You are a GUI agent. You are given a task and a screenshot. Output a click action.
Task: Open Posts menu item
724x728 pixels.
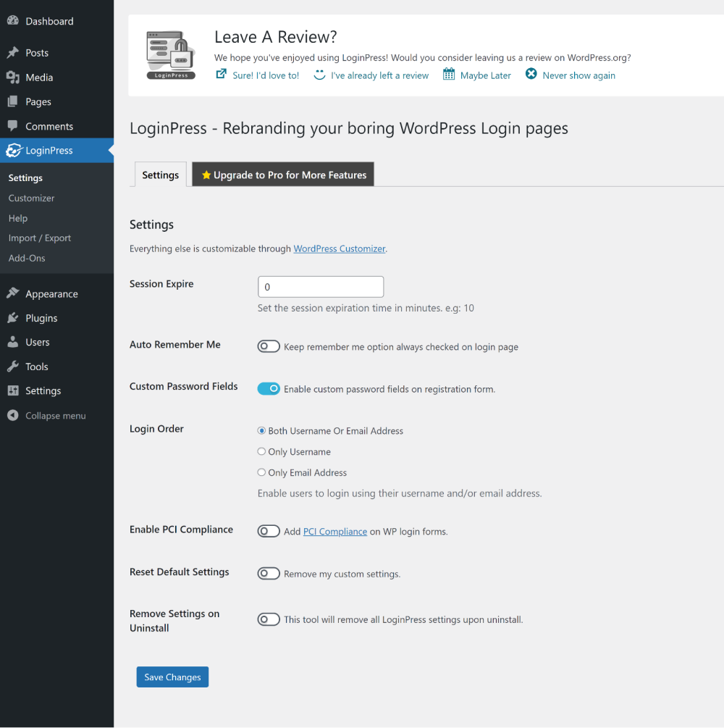56,52
